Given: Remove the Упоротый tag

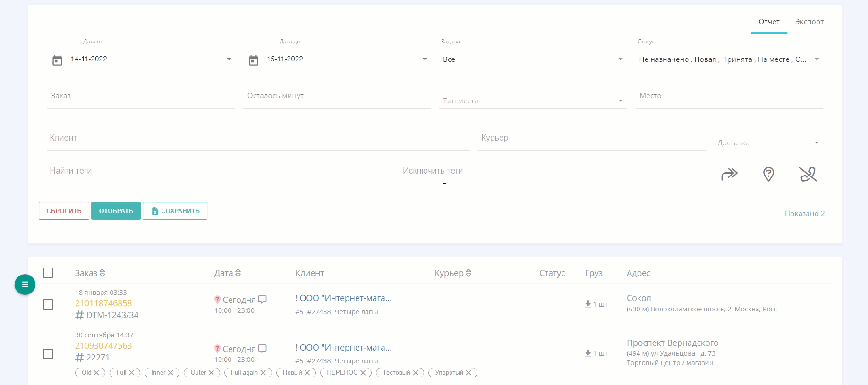Looking at the screenshot, I should (468, 373).
